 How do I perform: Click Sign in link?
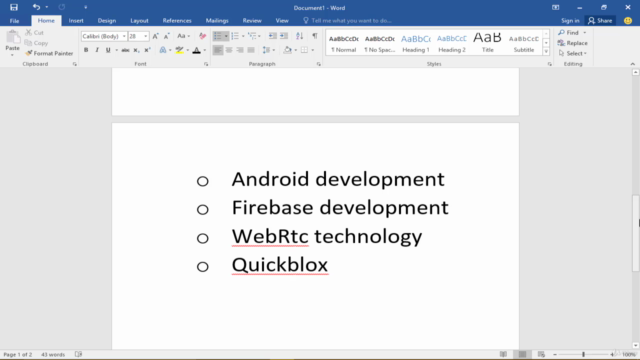click(x=570, y=20)
